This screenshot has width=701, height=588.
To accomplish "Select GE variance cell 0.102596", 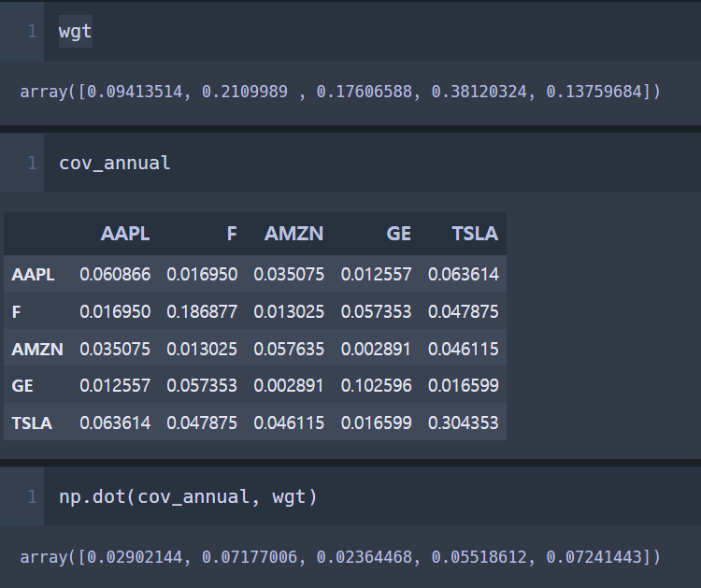I will (376, 385).
